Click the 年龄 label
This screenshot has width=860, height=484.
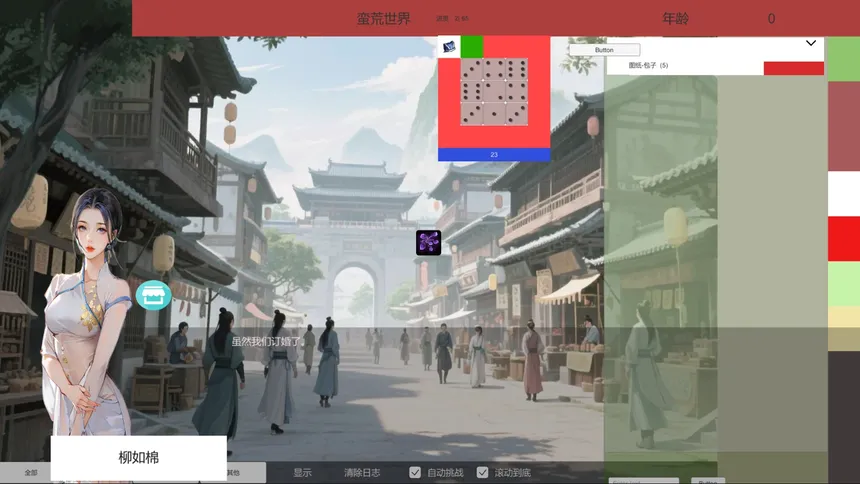[x=675, y=19]
